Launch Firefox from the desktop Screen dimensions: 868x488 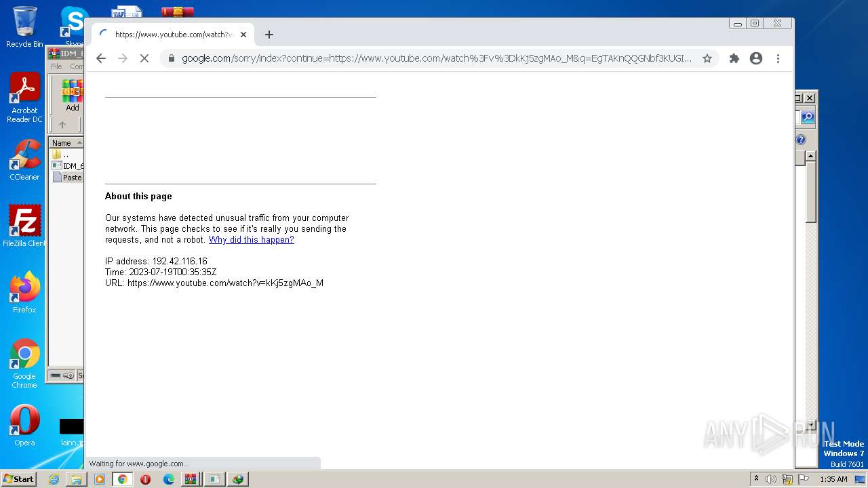pos(24,293)
